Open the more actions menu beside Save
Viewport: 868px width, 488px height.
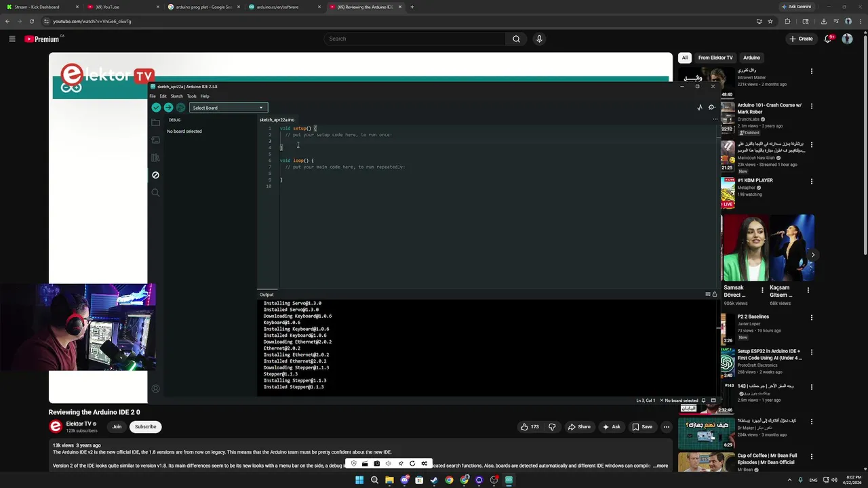coord(667,426)
